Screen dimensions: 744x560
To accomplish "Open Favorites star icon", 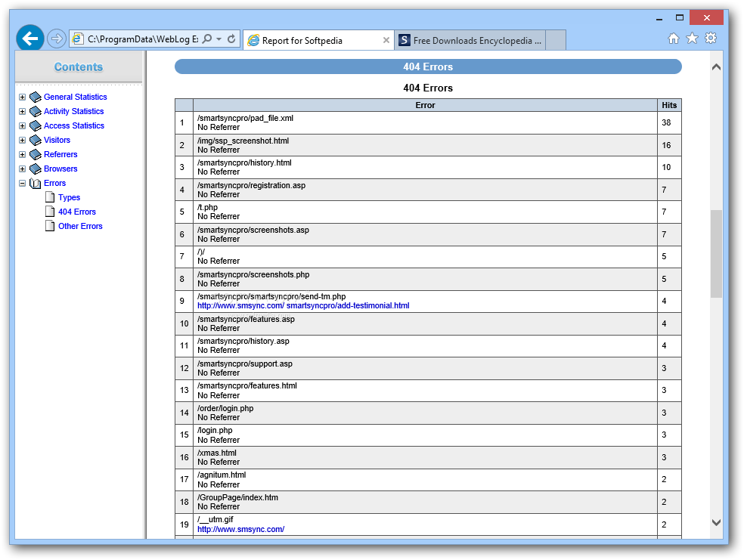I will (693, 39).
